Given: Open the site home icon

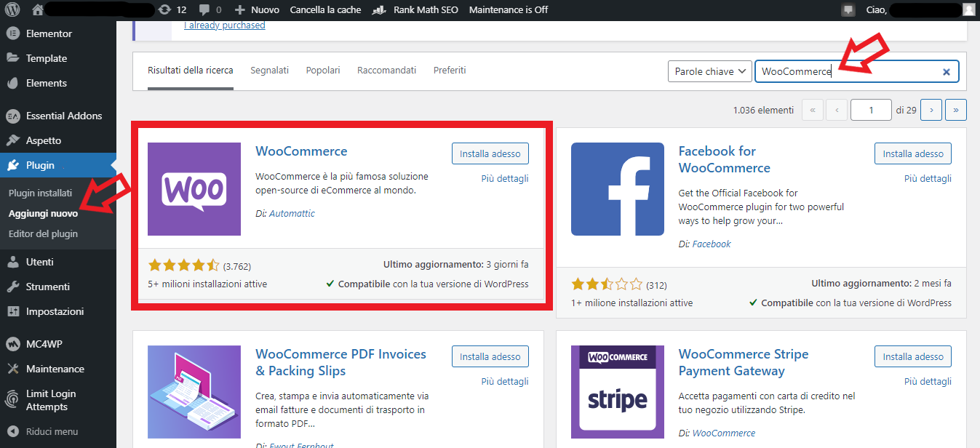Looking at the screenshot, I should tap(38, 10).
